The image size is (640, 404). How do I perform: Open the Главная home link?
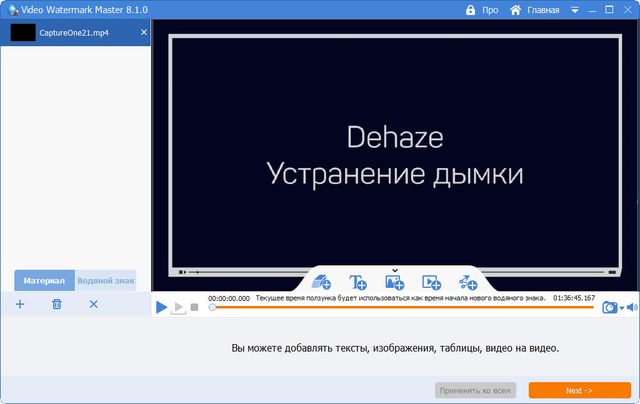coord(535,10)
